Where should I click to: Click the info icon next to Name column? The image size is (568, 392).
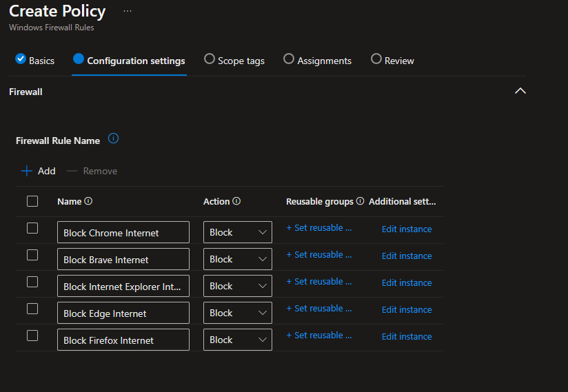pyautogui.click(x=88, y=202)
